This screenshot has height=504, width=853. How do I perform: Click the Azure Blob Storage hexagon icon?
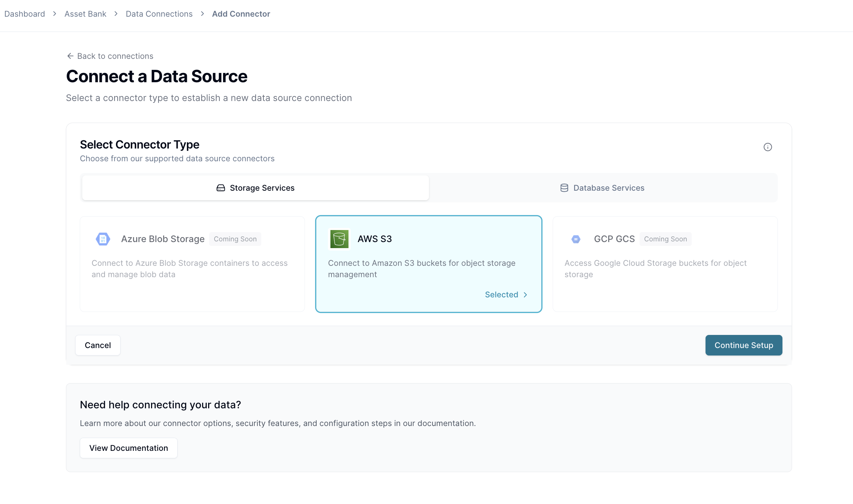(x=103, y=239)
